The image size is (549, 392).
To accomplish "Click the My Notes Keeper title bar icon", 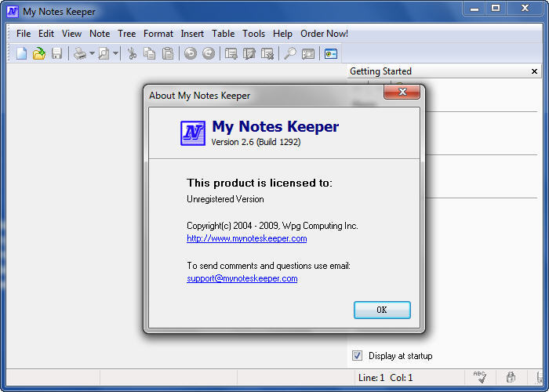I will click(x=13, y=12).
